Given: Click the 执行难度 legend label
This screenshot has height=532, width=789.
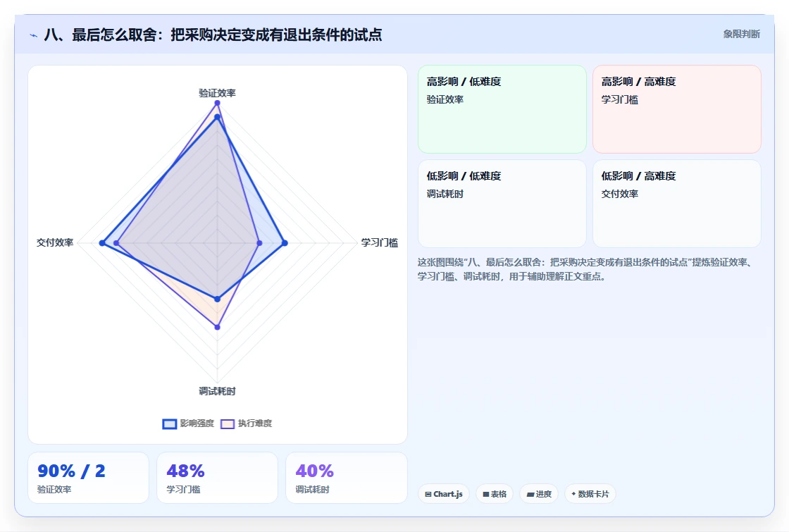Looking at the screenshot, I should [254, 423].
